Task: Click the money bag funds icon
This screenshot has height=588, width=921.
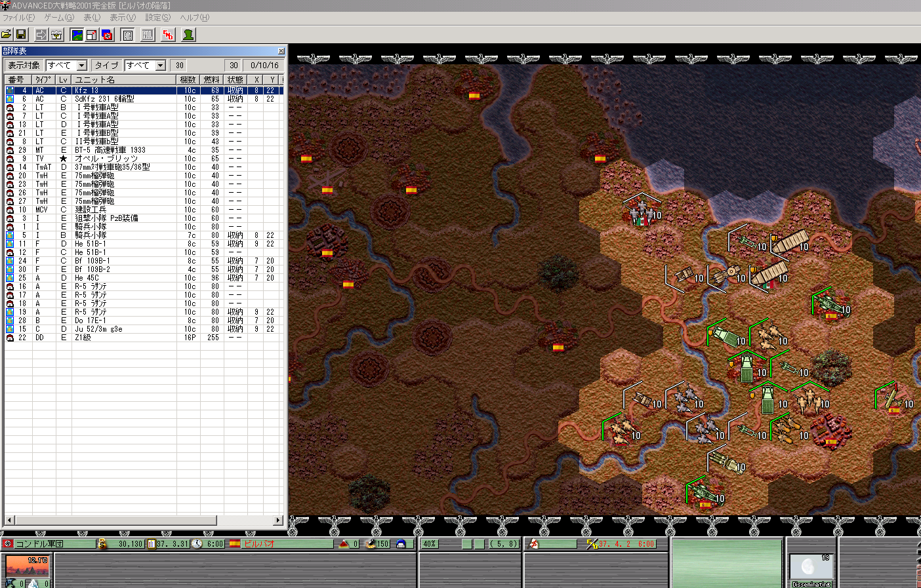Action: click(102, 544)
